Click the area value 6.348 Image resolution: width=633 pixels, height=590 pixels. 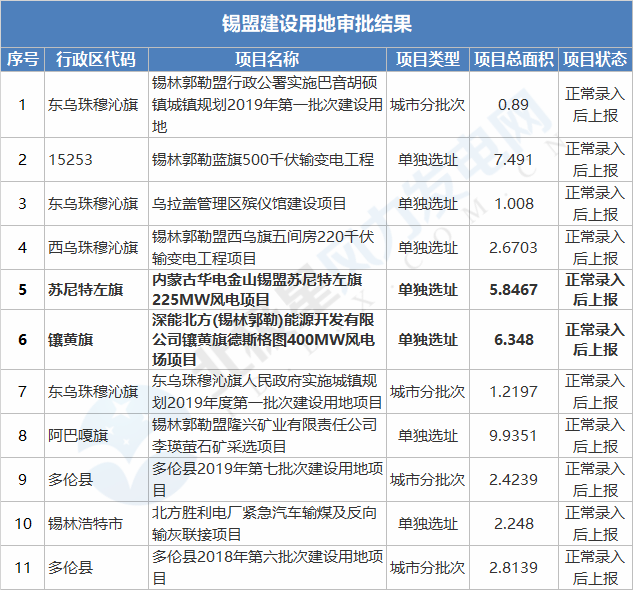(513, 340)
